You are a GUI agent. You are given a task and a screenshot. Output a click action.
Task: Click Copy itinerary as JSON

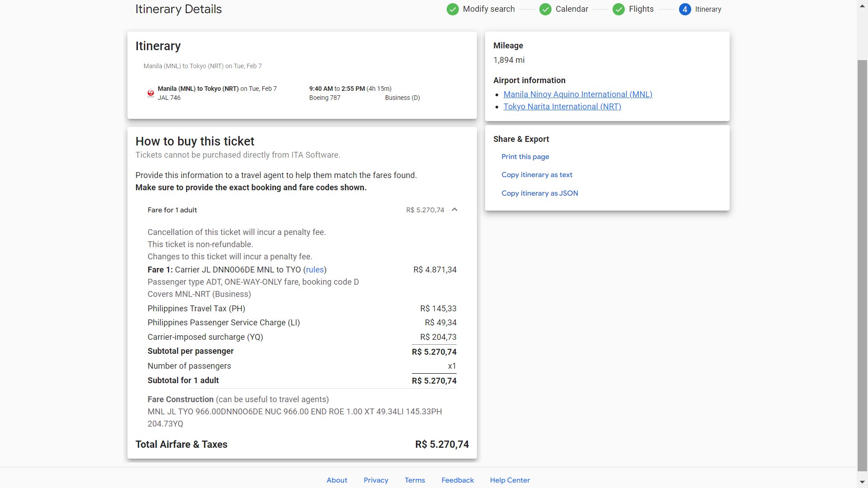tap(540, 193)
